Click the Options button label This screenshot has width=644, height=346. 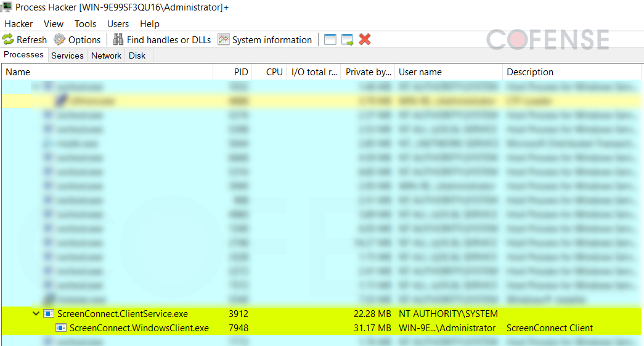pos(84,40)
